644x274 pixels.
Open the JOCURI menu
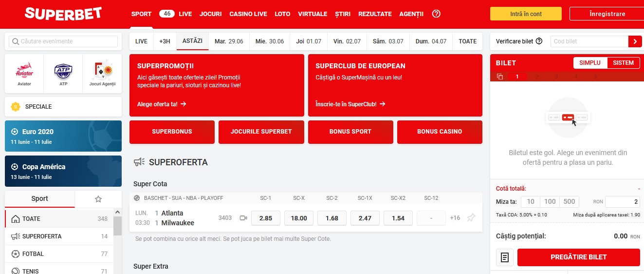click(x=210, y=14)
